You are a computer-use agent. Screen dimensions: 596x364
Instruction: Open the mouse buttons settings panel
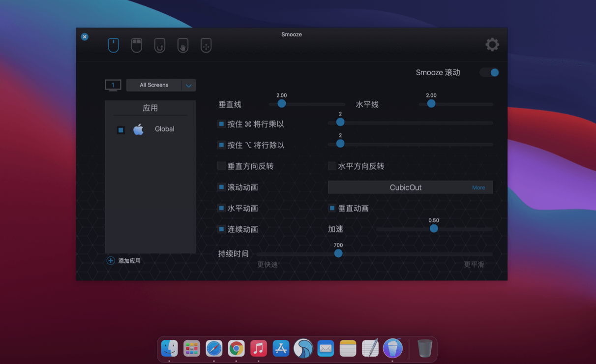136,45
